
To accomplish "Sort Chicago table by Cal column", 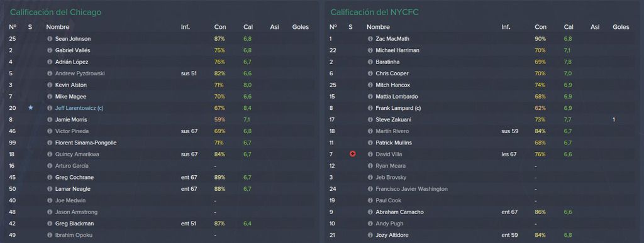I will 248,27.
